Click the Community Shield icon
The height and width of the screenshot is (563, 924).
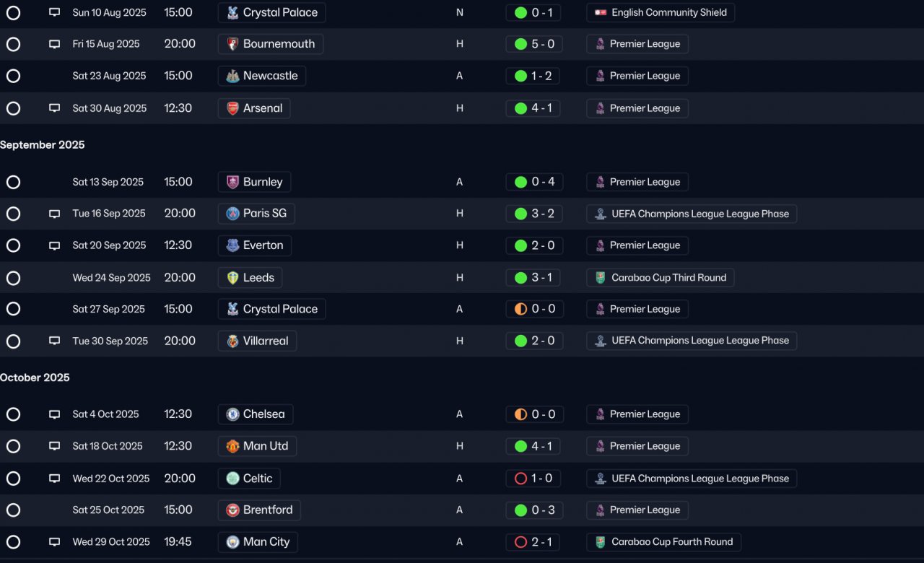(x=601, y=12)
